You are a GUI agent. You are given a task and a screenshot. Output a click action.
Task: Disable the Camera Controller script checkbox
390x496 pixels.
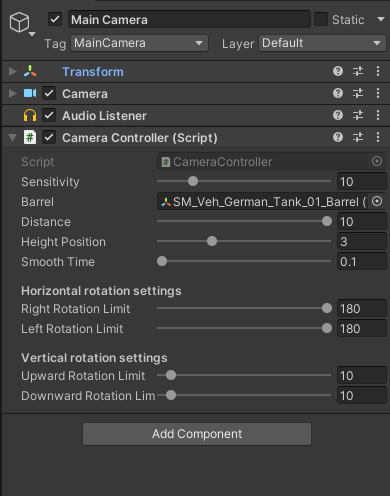pyautogui.click(x=49, y=137)
